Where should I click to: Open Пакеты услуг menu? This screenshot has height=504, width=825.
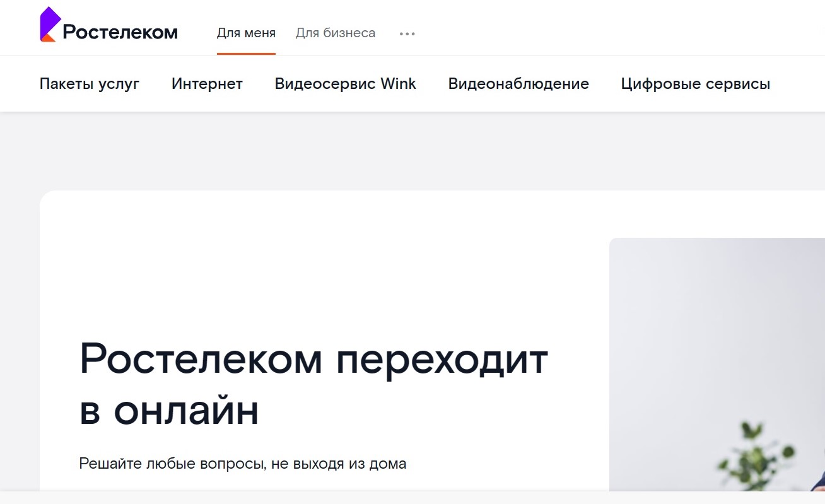pos(90,84)
